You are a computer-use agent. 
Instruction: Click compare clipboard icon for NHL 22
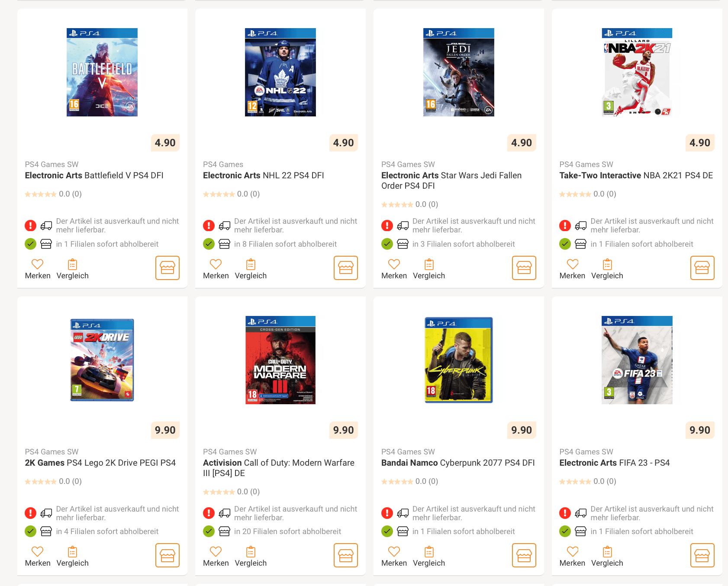pyautogui.click(x=251, y=264)
